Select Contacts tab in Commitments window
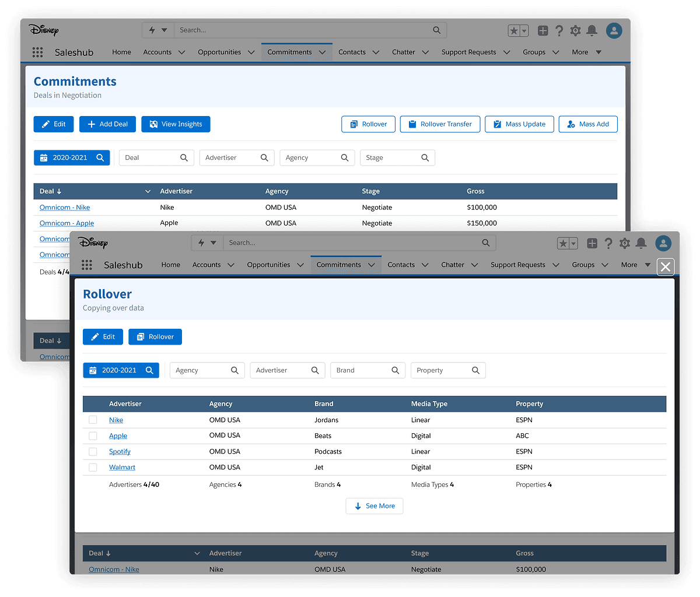700x597 pixels. click(352, 52)
